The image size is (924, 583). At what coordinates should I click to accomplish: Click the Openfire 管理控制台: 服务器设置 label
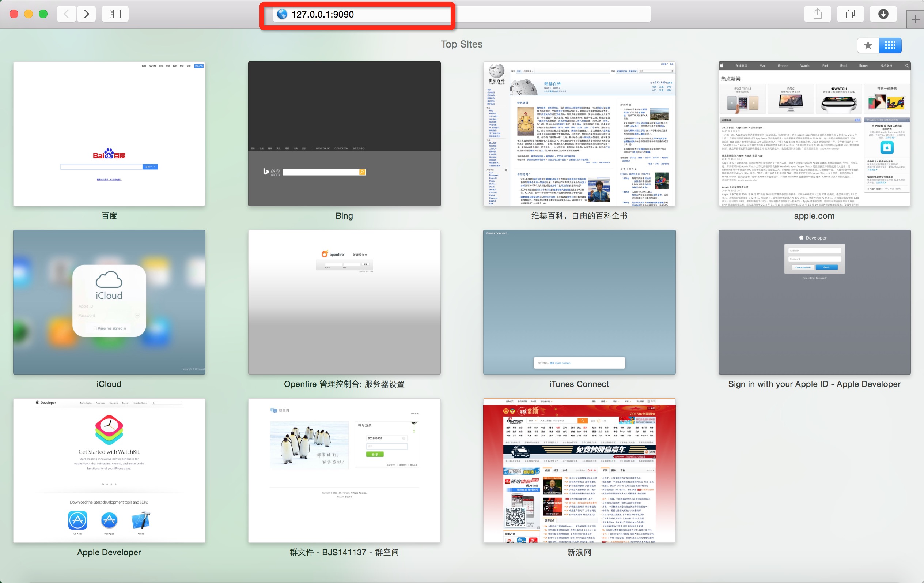(x=344, y=384)
